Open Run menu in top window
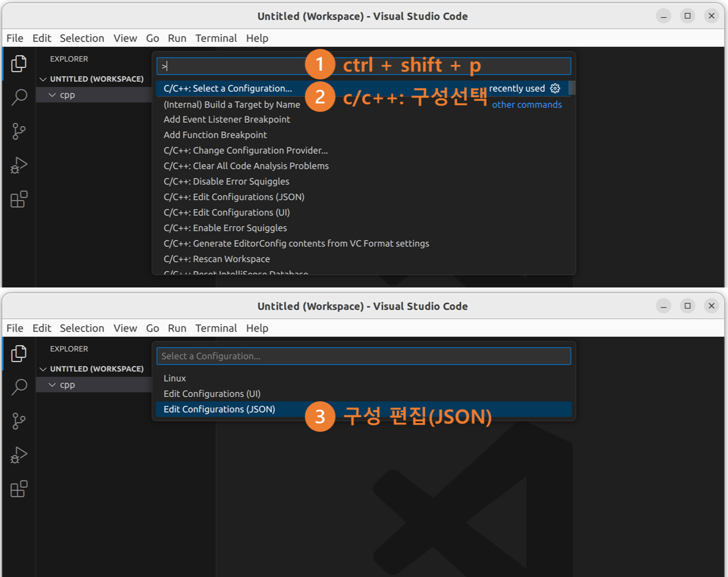This screenshot has height=577, width=728. pos(177,38)
